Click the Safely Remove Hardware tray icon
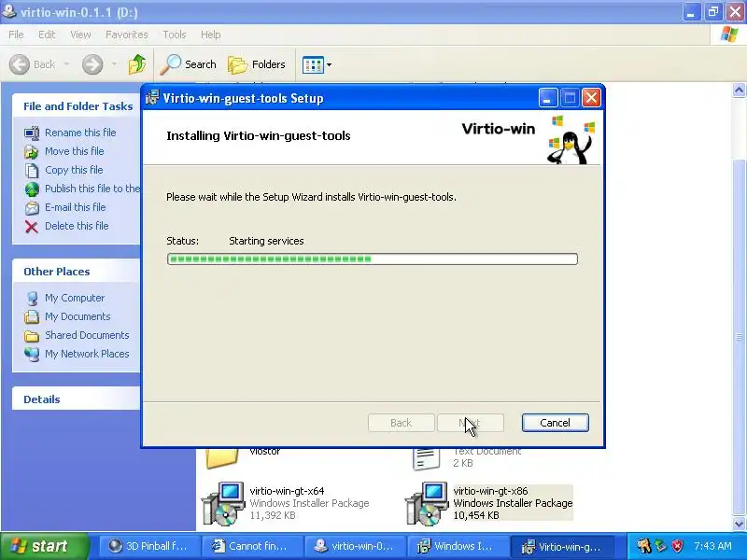This screenshot has width=747, height=560. (x=660, y=546)
